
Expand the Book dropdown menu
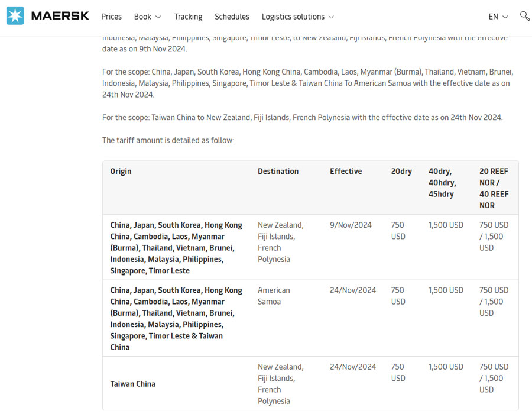[147, 17]
